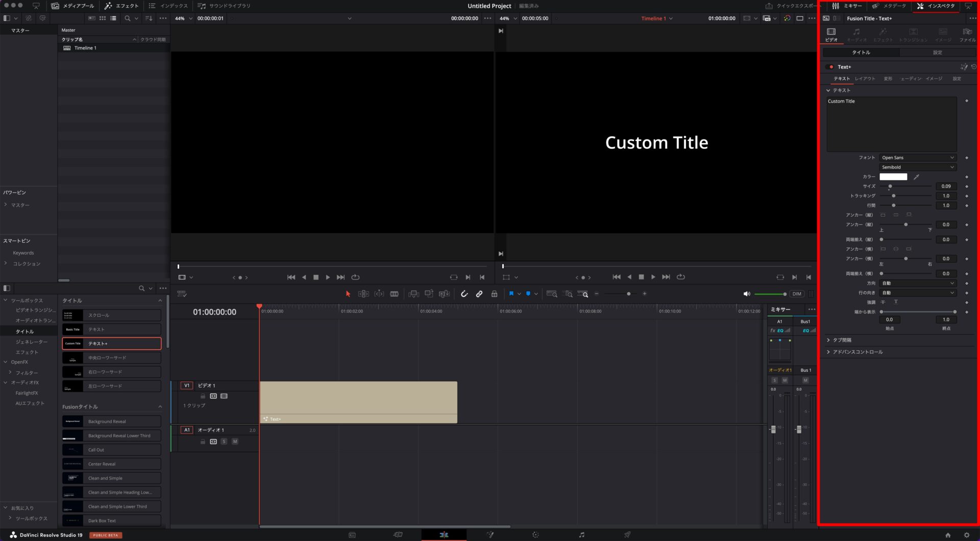Click the white カラー swatch

click(x=893, y=177)
